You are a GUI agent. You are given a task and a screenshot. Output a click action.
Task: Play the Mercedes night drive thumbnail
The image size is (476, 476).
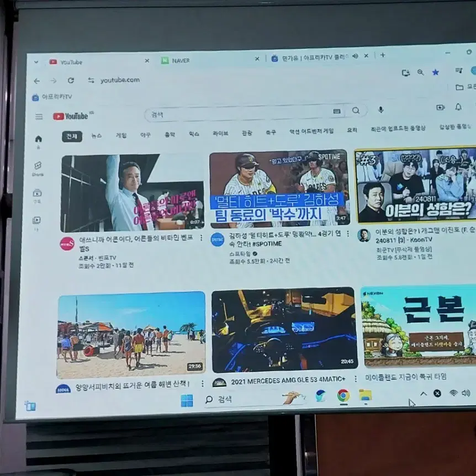click(x=284, y=330)
